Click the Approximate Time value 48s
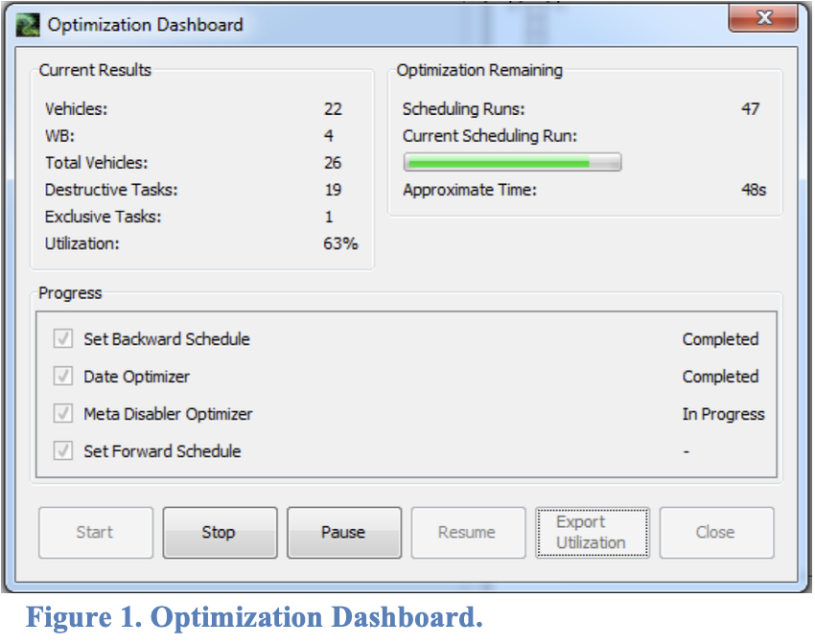Image resolution: width=815 pixels, height=644 pixels. pyautogui.click(x=753, y=190)
